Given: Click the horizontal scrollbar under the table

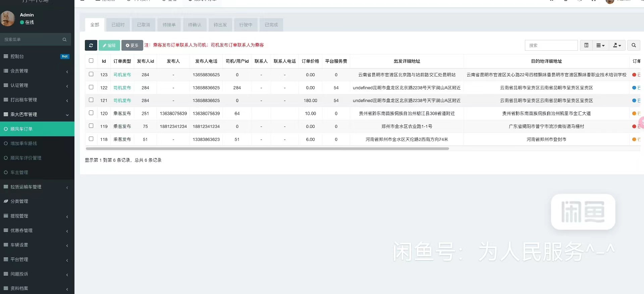Looking at the screenshot, I should tap(267, 148).
